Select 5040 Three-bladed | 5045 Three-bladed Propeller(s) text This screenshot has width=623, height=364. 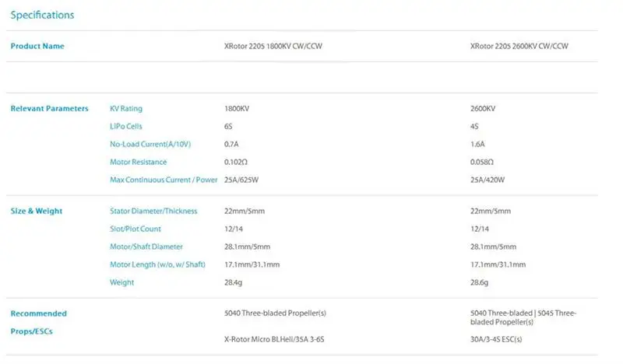[523, 317]
